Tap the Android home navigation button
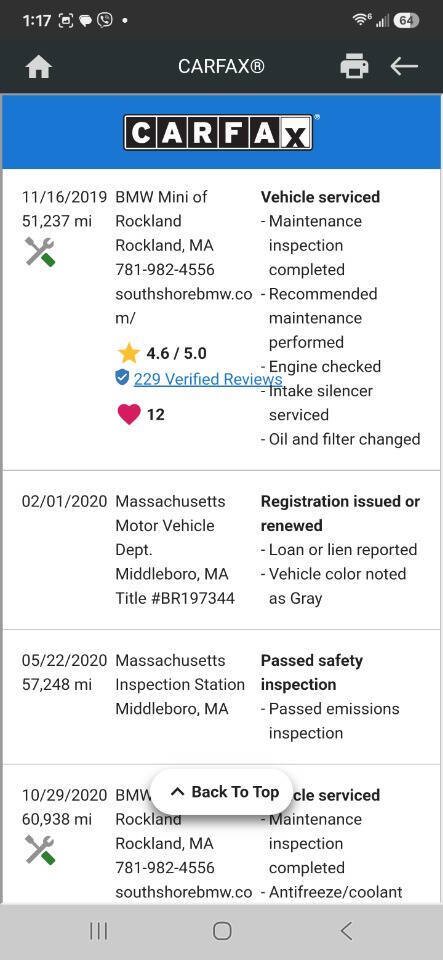 222,931
